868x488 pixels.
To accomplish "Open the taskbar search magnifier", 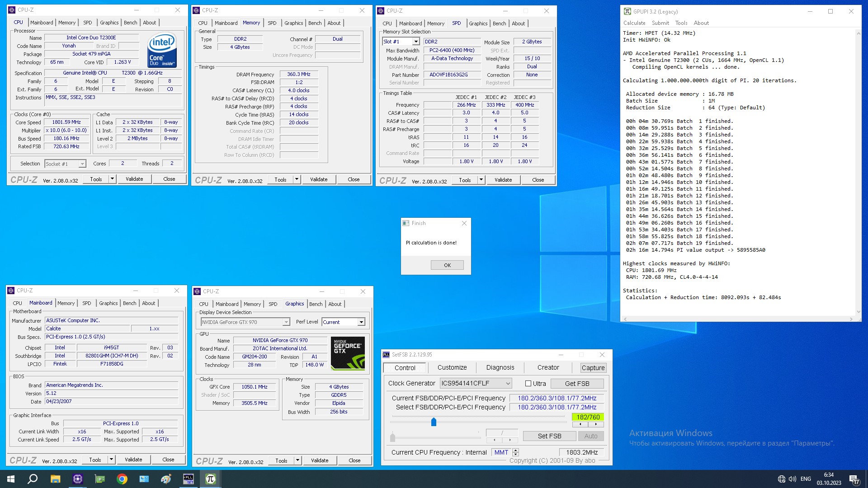I will pyautogui.click(x=33, y=479).
